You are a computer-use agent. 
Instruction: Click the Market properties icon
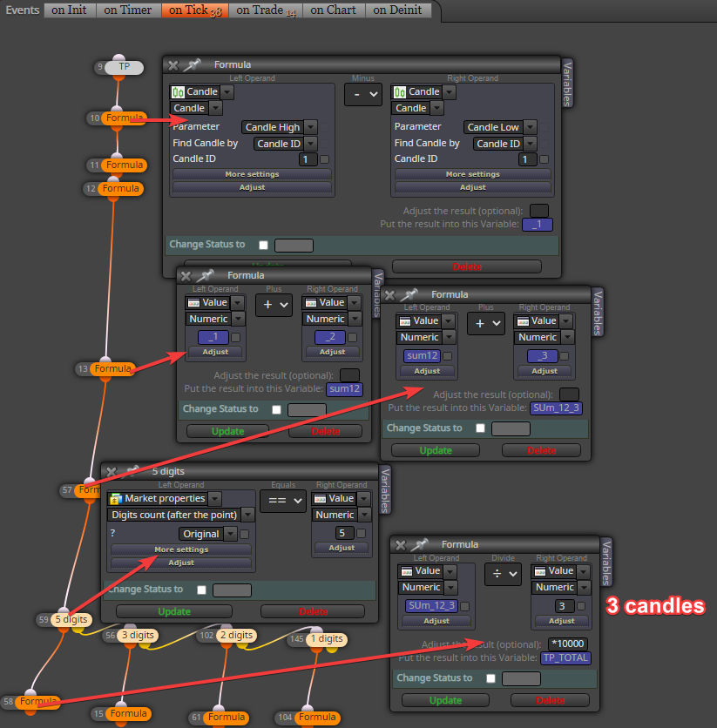pos(116,499)
